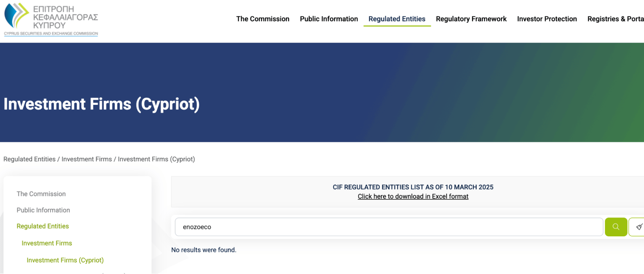This screenshot has height=274, width=644.
Task: Click Investment Firms in the breadcrumb trail
Action: [87, 159]
